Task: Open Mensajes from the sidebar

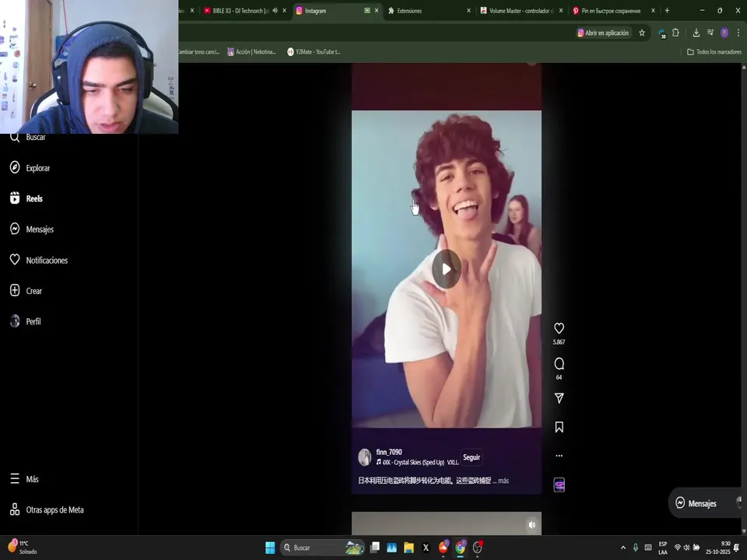Action: (32, 229)
